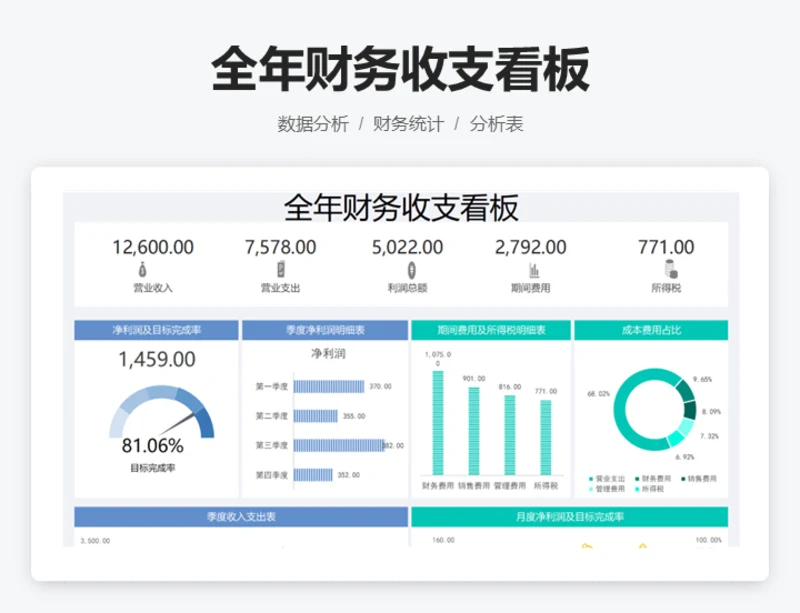800x613 pixels.
Task: Click the 营业支出 legend entry
Action: coord(607,479)
